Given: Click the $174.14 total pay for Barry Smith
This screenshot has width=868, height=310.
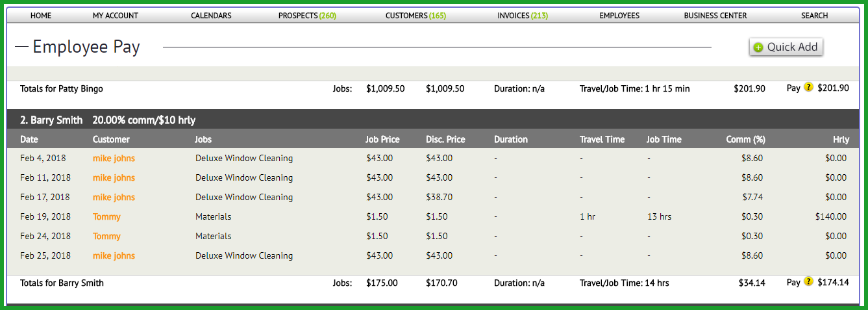Looking at the screenshot, I should (x=834, y=283).
